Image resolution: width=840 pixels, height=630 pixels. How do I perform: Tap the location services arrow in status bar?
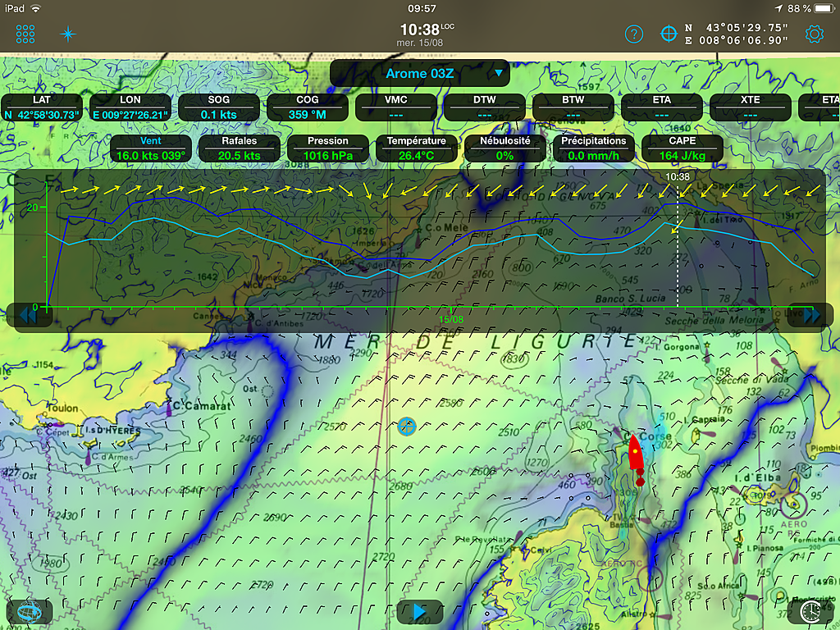click(x=778, y=8)
